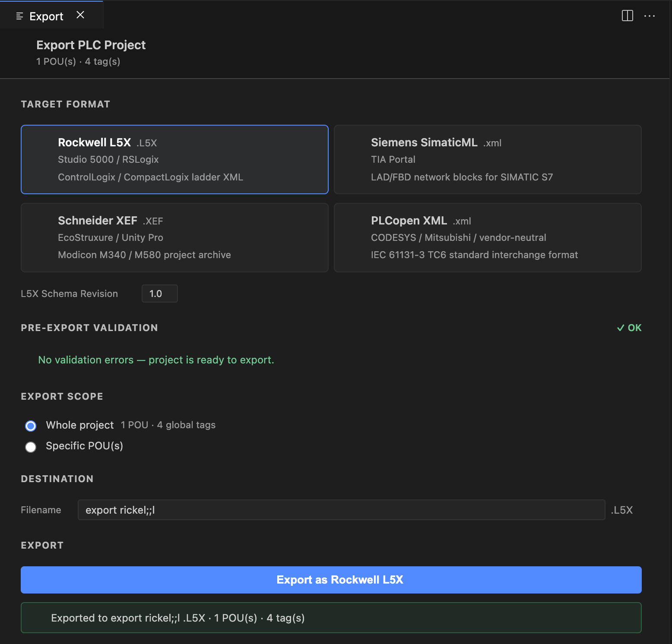Click the 'TARGET FORMAT' section header
This screenshot has width=672, height=644.
point(66,104)
